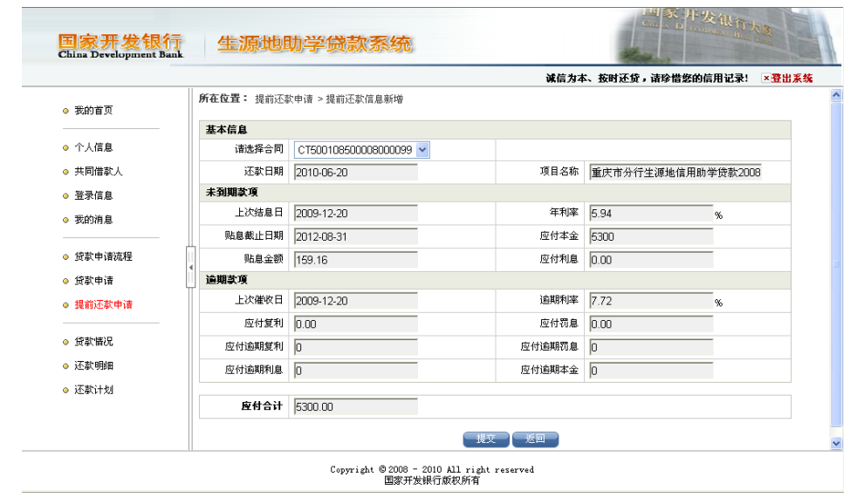
Task: Go to 还款明细 in sidebar
Action: click(93, 366)
